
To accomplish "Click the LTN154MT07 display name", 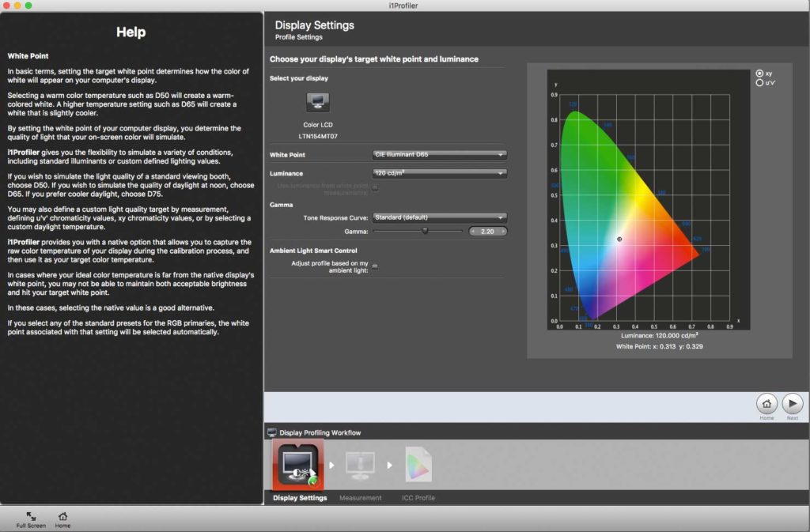I will (318, 136).
